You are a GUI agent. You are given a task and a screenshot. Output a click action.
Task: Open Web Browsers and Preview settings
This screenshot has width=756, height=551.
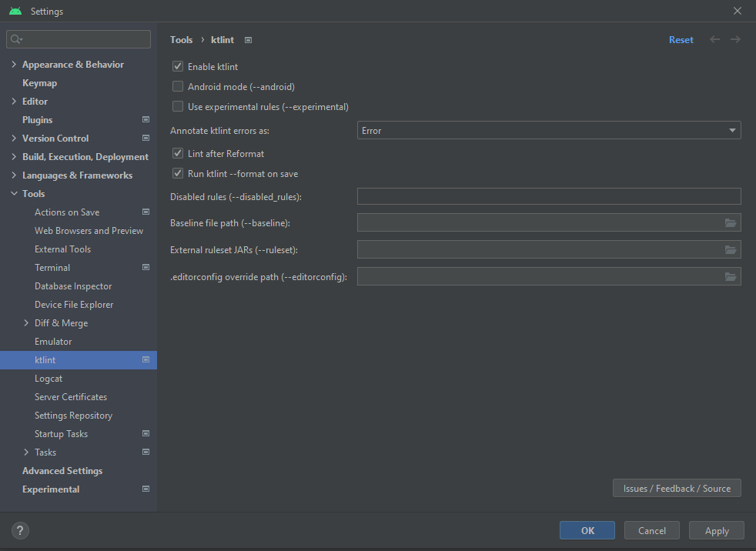coord(89,230)
